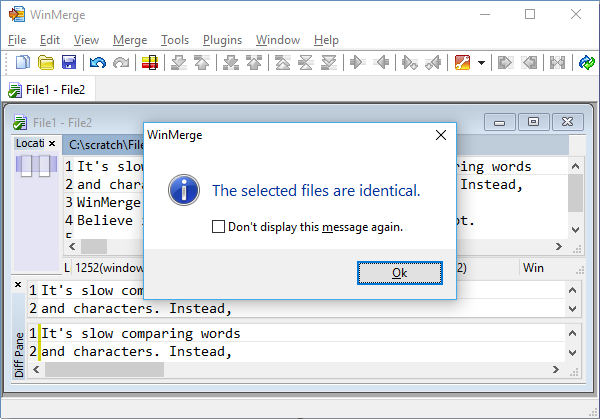
Task: Click the New document toolbar icon
Action: point(22,63)
